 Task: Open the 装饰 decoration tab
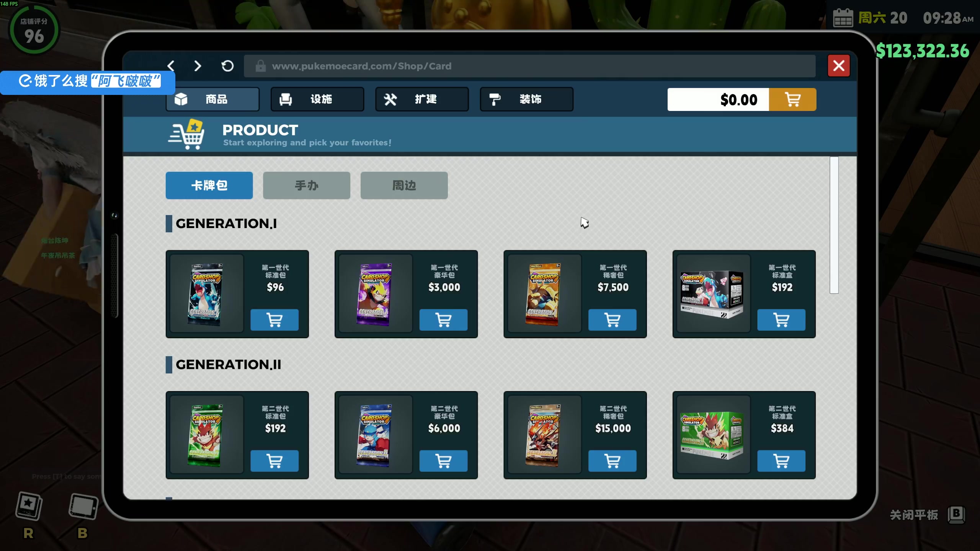pyautogui.click(x=526, y=99)
